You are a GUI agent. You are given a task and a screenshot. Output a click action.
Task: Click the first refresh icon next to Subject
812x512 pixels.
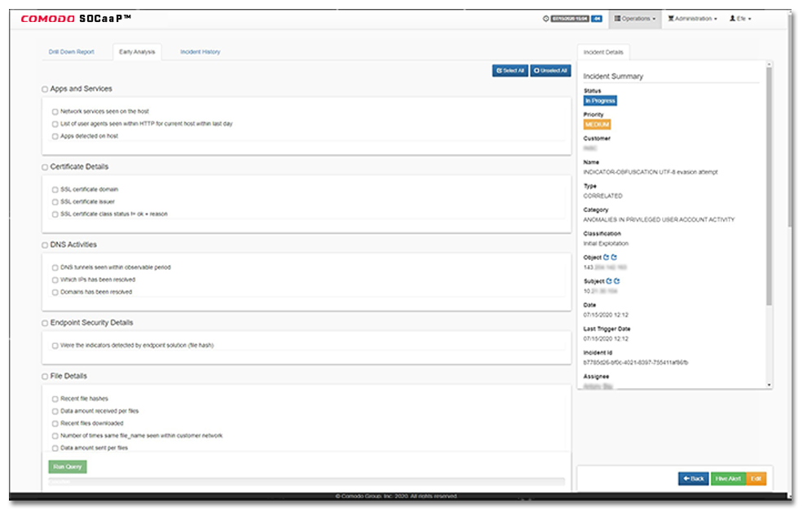click(609, 281)
